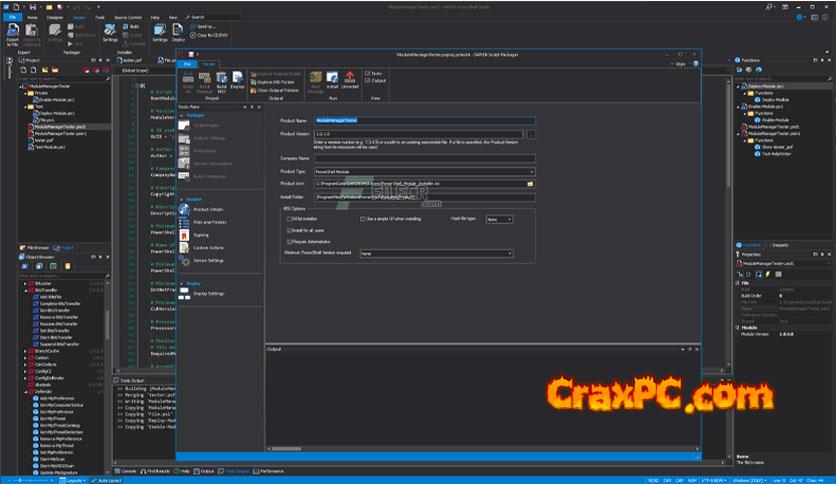Image resolution: width=836 pixels, height=484 pixels.
Task: Browse for product icon file
Action: click(531, 184)
